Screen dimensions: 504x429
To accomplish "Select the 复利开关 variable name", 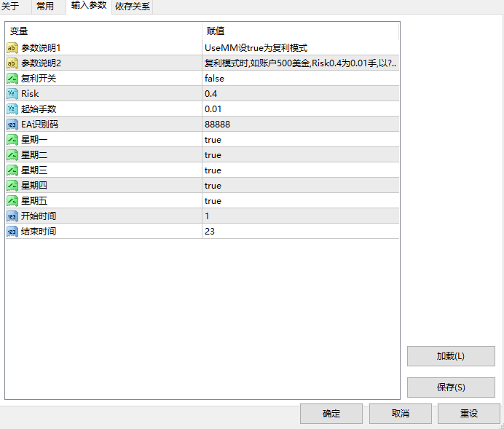I will (x=39, y=79).
